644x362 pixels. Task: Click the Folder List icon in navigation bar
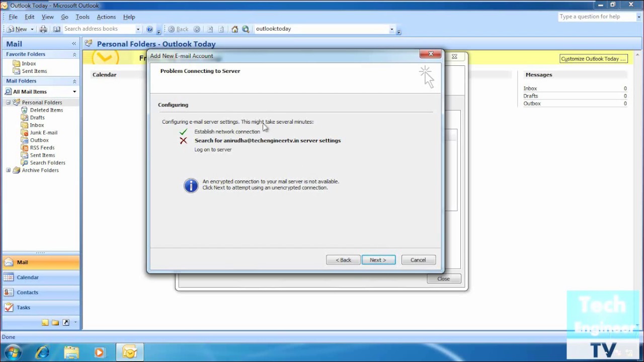click(55, 323)
